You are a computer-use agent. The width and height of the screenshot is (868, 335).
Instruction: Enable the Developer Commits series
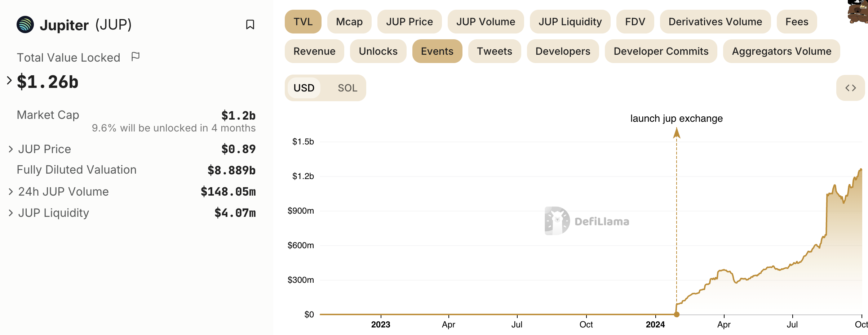(x=661, y=51)
